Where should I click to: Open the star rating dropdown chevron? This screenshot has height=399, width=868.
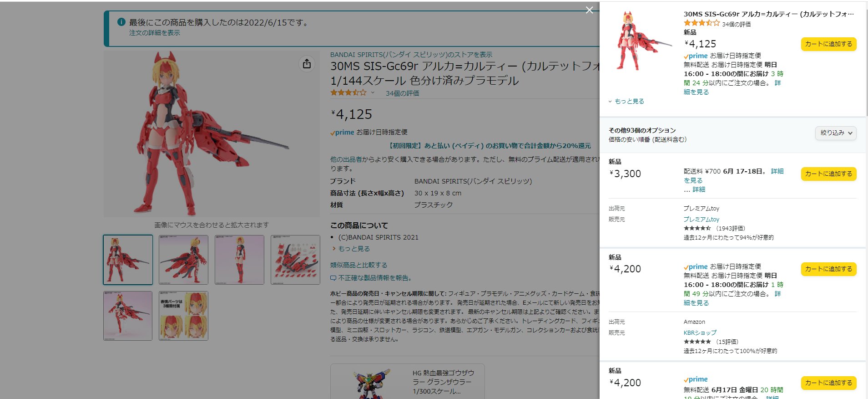tap(373, 93)
